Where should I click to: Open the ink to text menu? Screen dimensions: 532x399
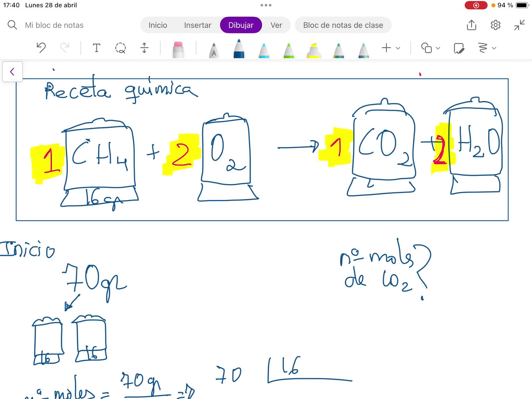(x=483, y=48)
